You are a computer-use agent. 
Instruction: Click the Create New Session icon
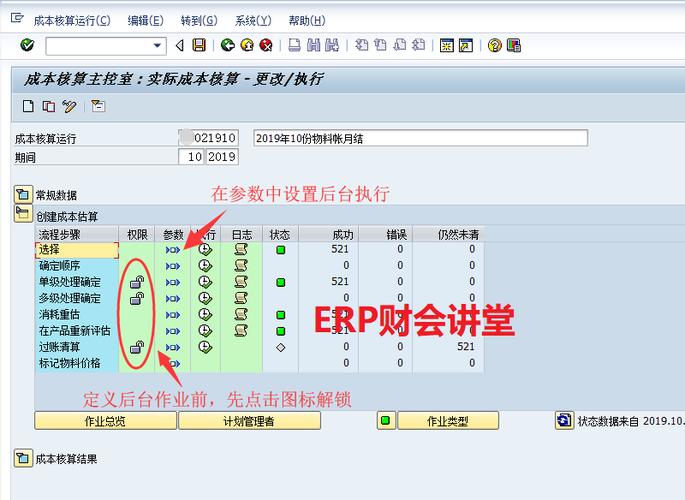pyautogui.click(x=446, y=45)
